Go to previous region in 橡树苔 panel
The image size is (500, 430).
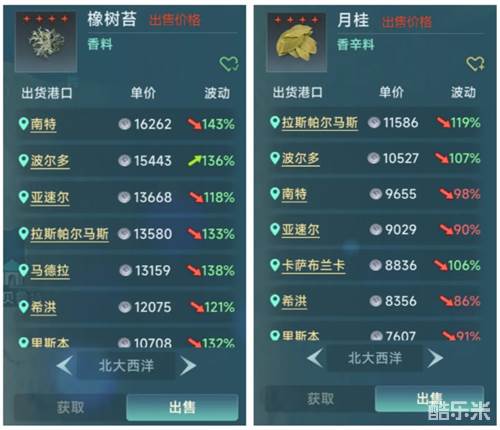pos(64,366)
